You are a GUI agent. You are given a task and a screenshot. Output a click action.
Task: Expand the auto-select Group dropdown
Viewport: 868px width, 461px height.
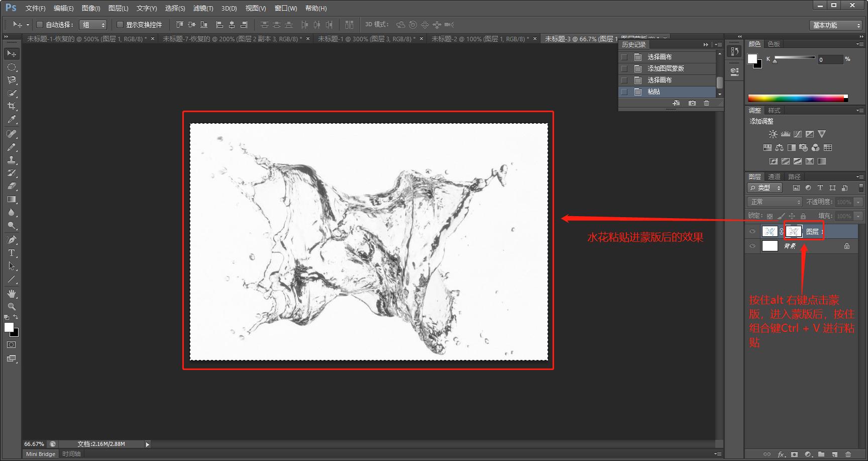click(x=93, y=25)
